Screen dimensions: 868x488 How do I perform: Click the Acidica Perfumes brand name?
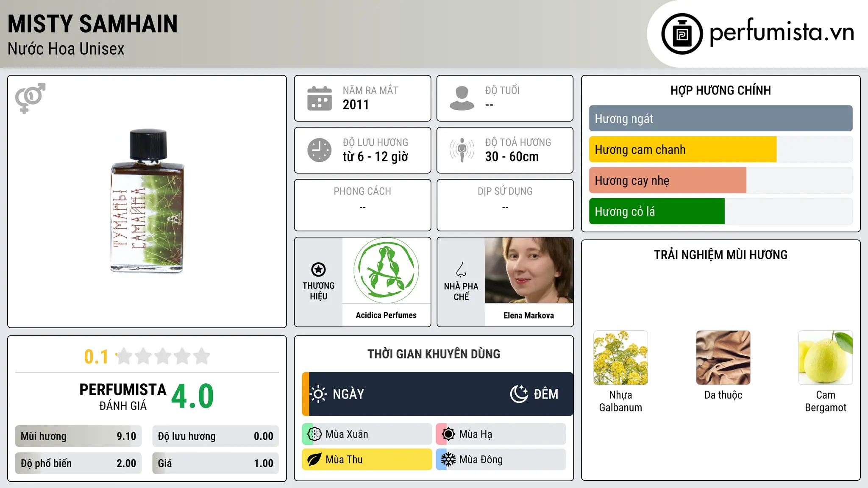tap(386, 315)
